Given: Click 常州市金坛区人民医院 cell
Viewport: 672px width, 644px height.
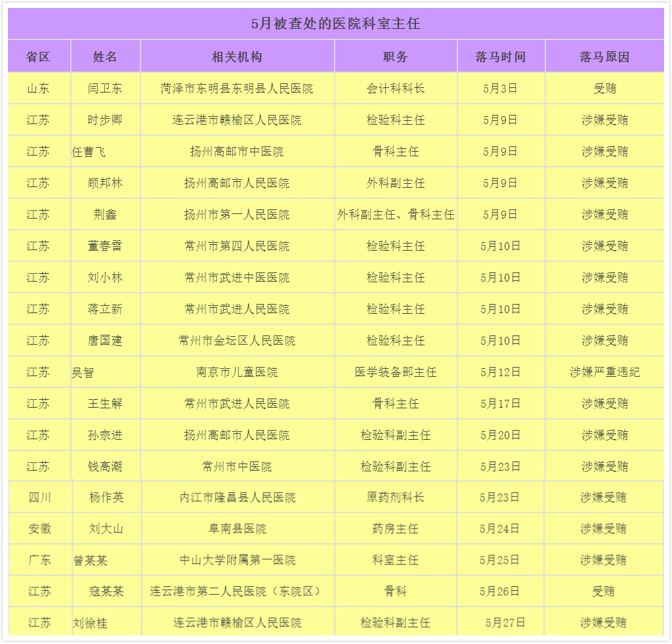Looking at the screenshot, I should click(237, 341).
